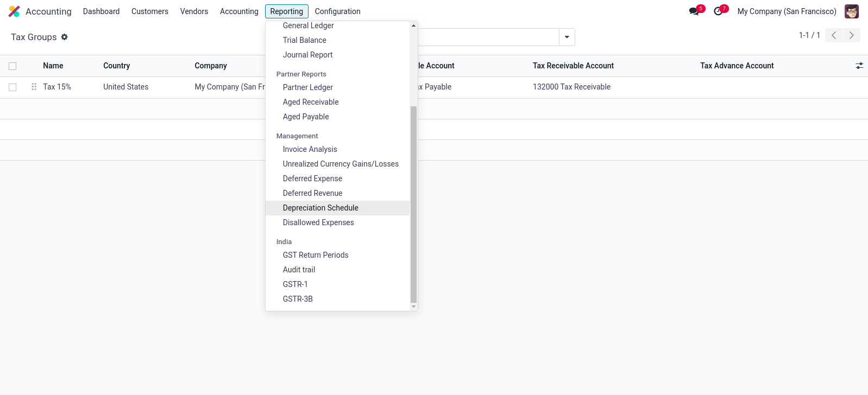Viewport: 868px width, 395px height.
Task: Open the Vendors menu
Action: [x=194, y=11]
